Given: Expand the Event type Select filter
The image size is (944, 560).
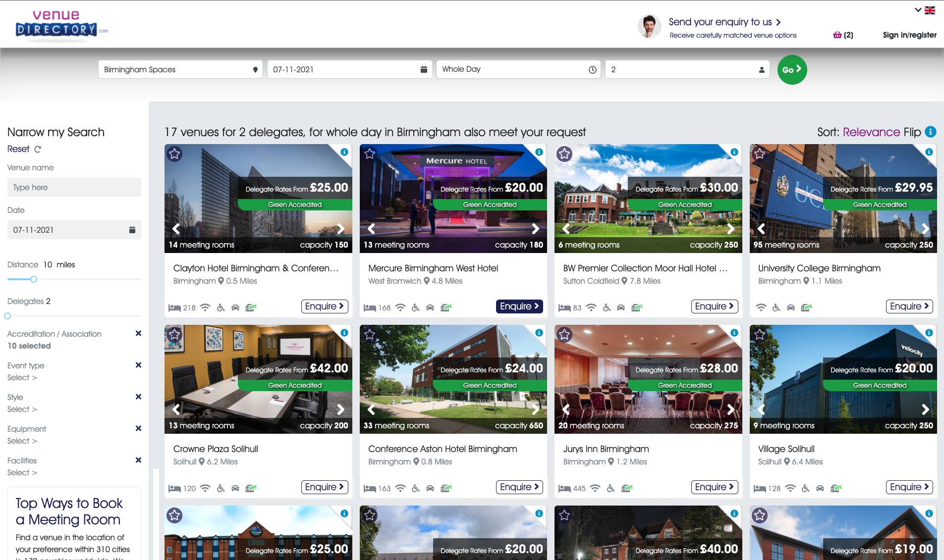Looking at the screenshot, I should 22,378.
